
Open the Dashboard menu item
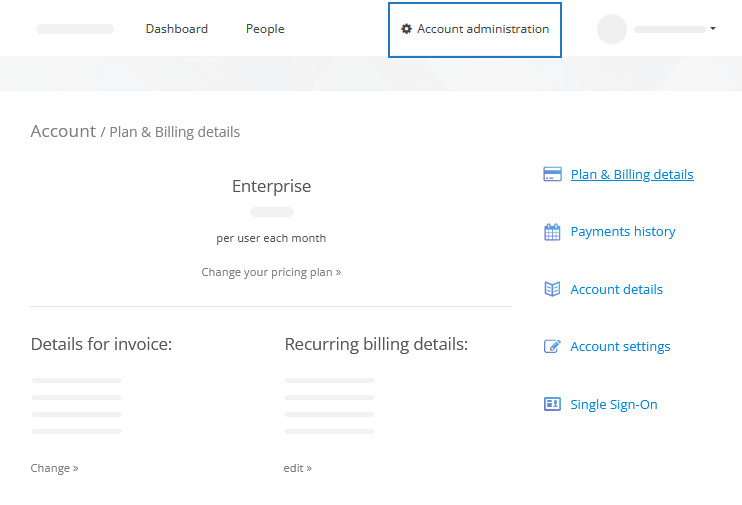177,29
